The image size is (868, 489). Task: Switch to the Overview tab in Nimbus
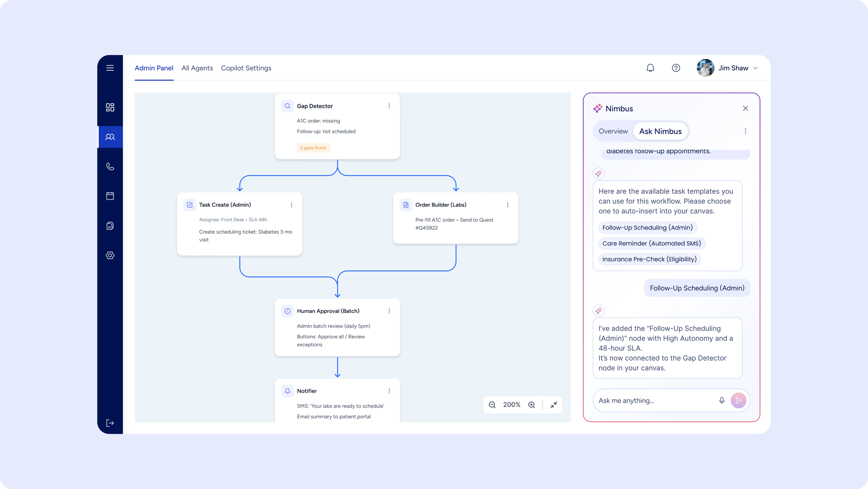(613, 131)
